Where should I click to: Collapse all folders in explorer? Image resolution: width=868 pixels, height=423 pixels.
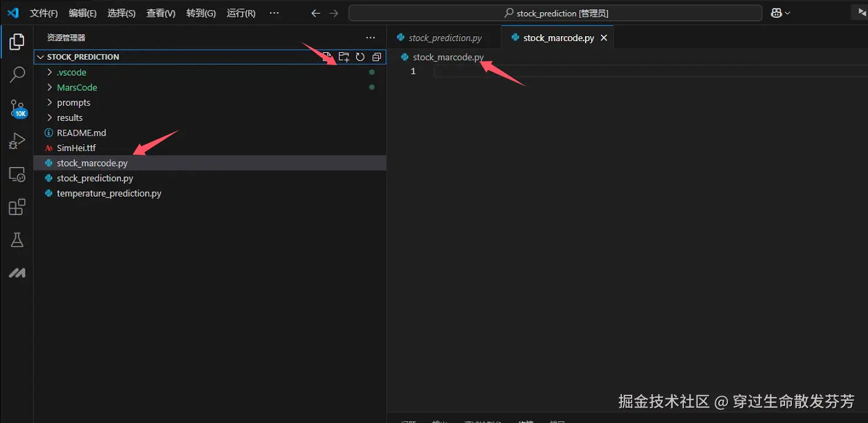377,56
